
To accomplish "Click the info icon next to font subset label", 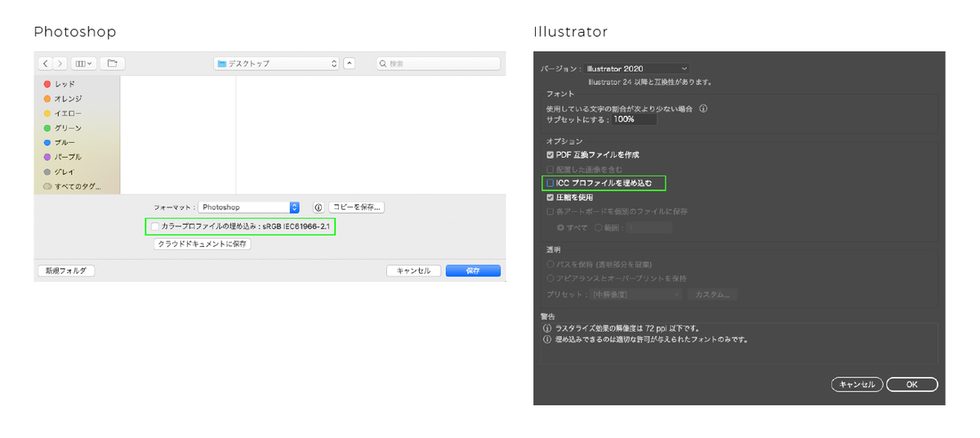I will 703,108.
